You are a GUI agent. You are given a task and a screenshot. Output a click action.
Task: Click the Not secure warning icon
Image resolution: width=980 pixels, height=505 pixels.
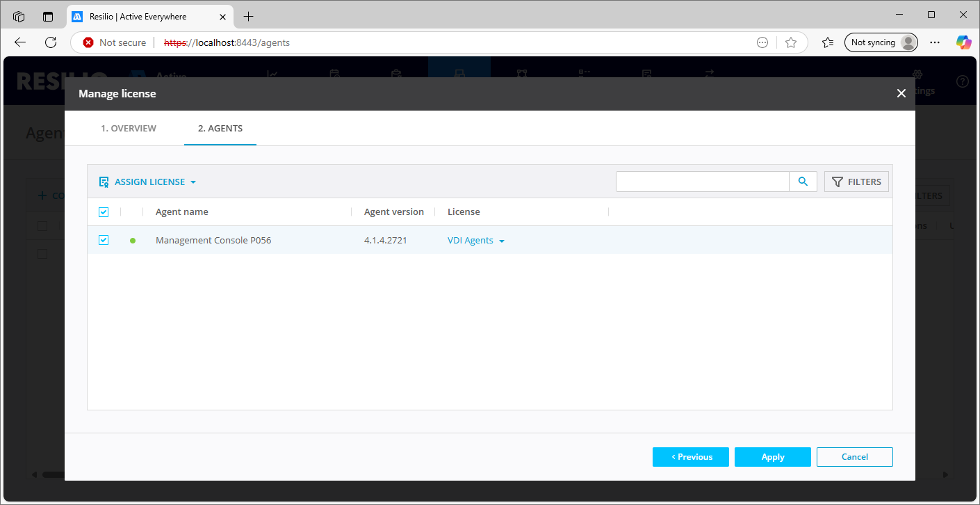coord(88,42)
